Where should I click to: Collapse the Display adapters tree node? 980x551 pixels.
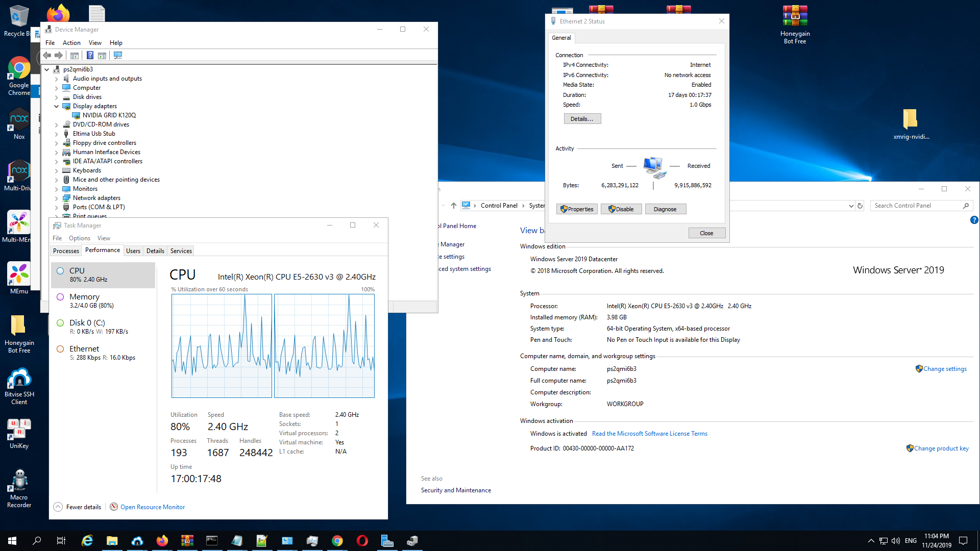pos(56,106)
